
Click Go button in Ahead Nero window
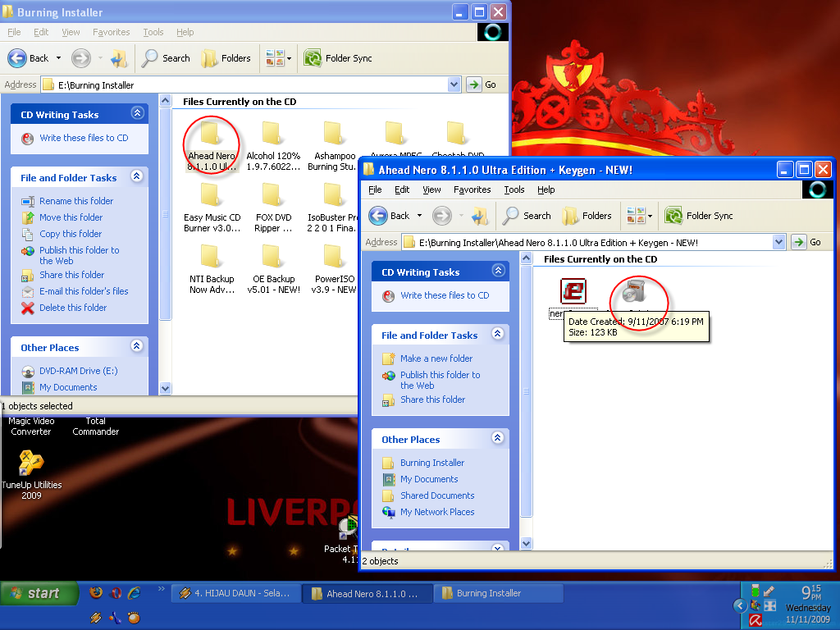coord(807,242)
